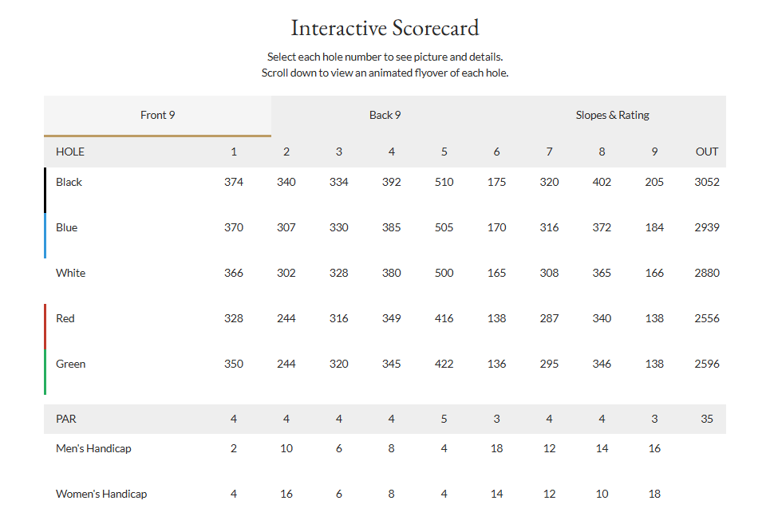The width and height of the screenshot is (774, 532).
Task: Select hole number 1 for details
Action: click(233, 152)
